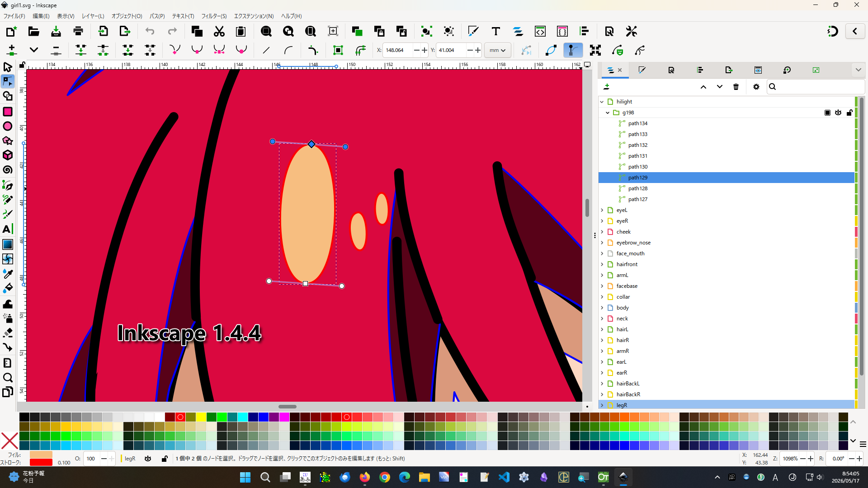Toggle lock of g198 group

(x=849, y=113)
